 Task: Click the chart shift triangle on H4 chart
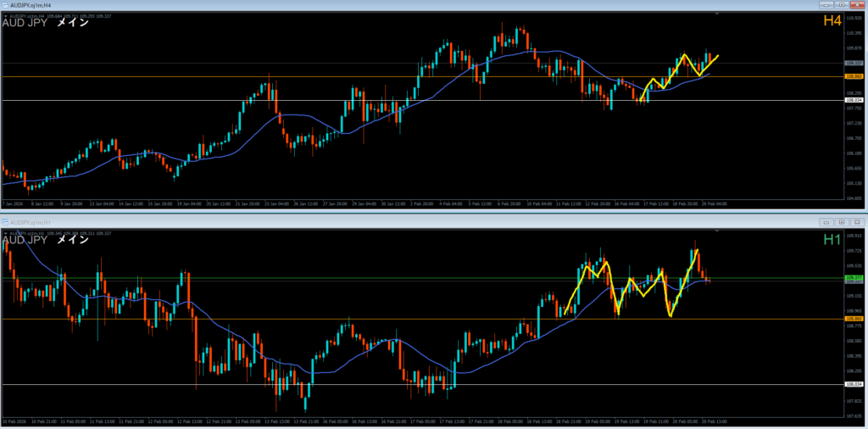[718, 14]
